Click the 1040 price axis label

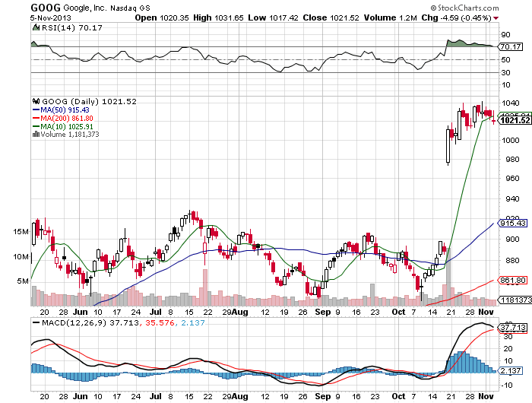[510, 103]
